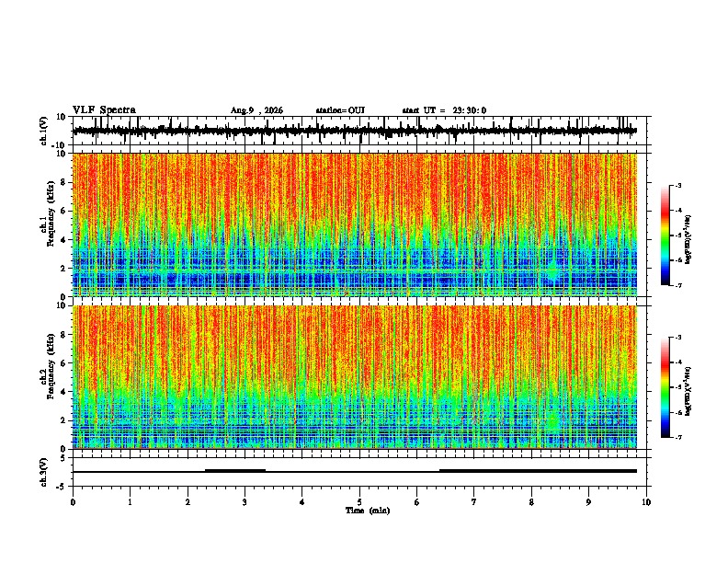The height and width of the screenshot is (563, 728).
Task: Click the "VLF Spectra" plot title
Action: (104, 110)
